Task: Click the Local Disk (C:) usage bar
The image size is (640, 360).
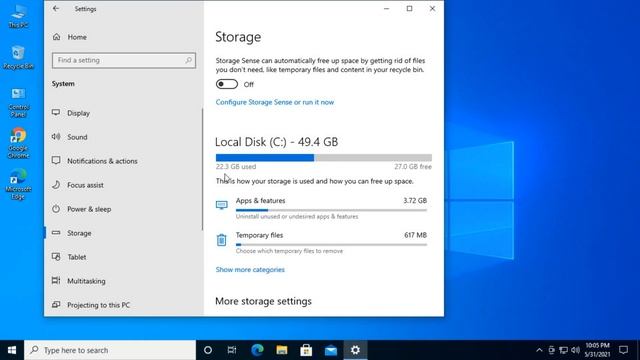Action: (x=324, y=158)
